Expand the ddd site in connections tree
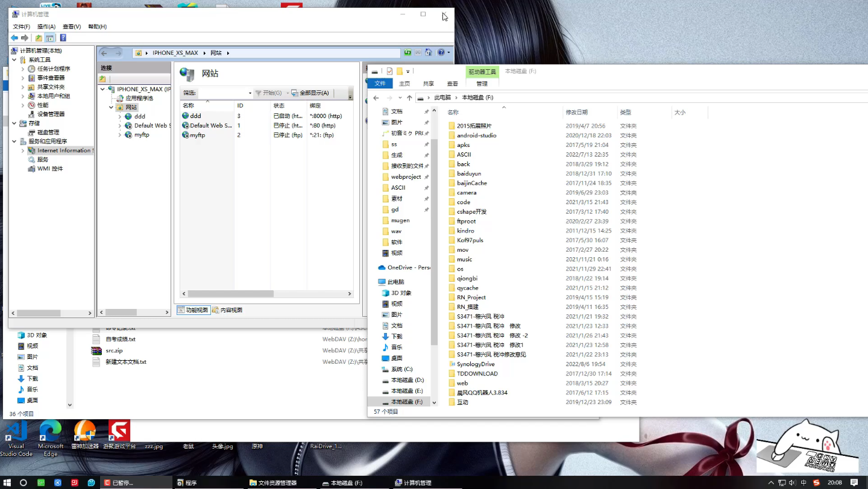 point(120,116)
